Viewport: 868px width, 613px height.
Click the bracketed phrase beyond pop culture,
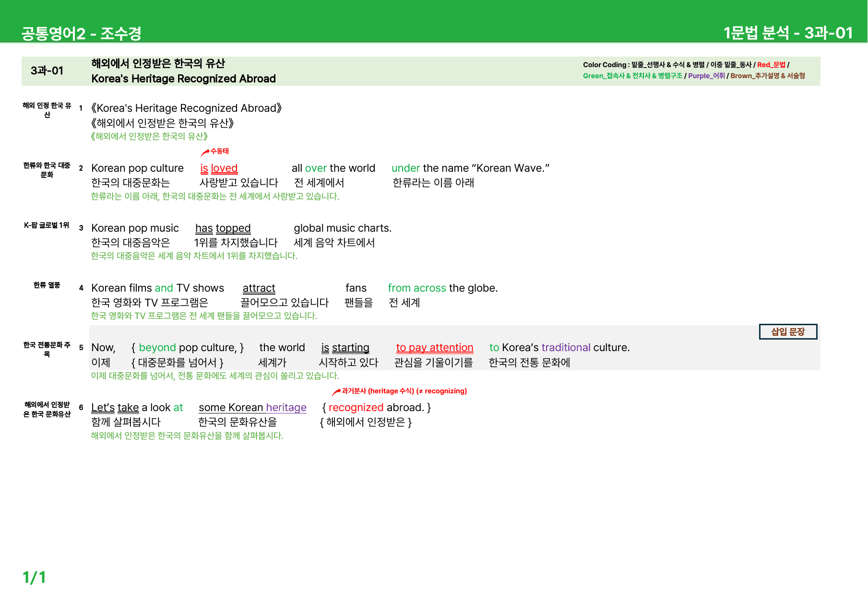click(188, 348)
